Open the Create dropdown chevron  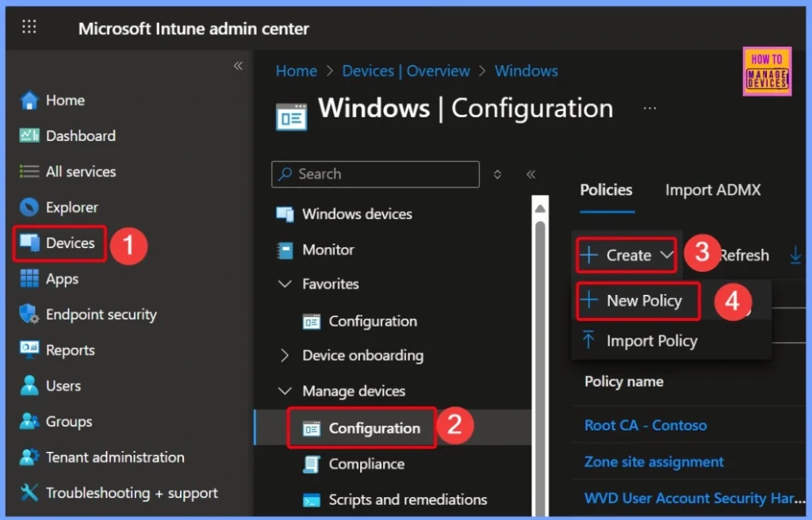pos(666,254)
